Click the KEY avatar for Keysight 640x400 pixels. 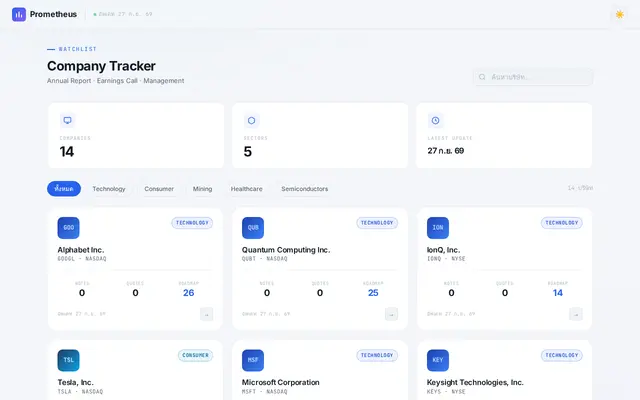[x=438, y=360]
